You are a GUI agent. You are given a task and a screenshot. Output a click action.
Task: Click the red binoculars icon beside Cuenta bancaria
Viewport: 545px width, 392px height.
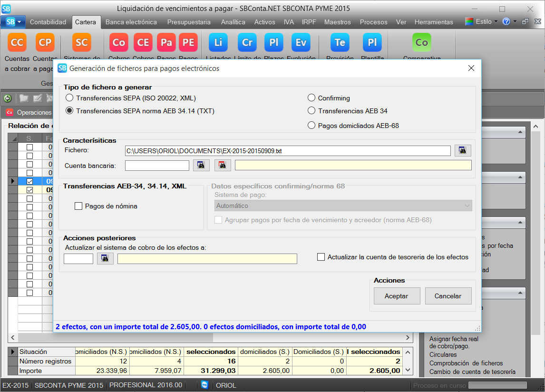tap(223, 165)
